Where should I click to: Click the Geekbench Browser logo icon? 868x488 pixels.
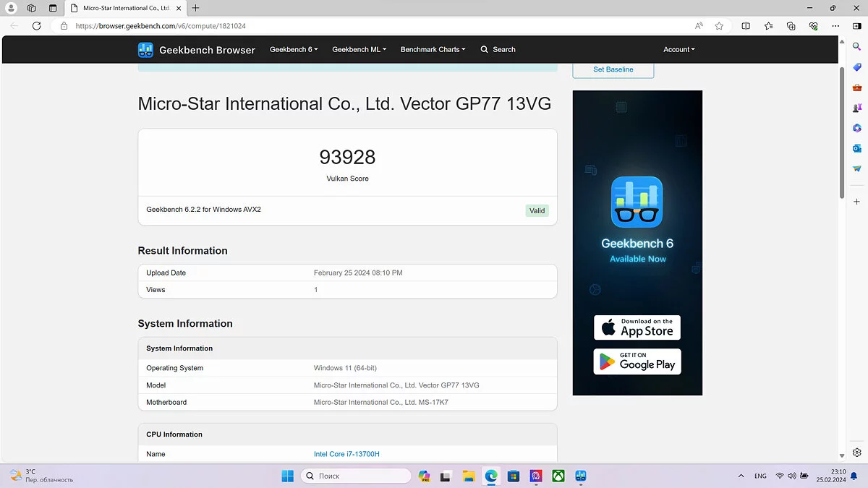pos(145,50)
